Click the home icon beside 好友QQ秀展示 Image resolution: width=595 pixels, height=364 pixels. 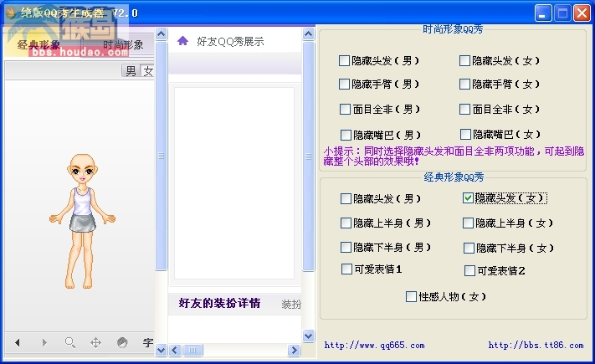click(x=182, y=41)
